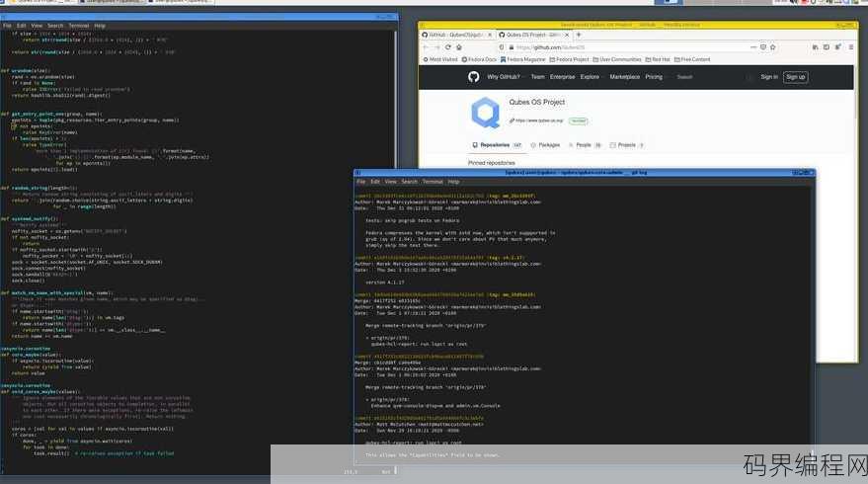The width and height of the screenshot is (868, 484).
Task: Click the Pinned repositories heading
Action: 492,163
